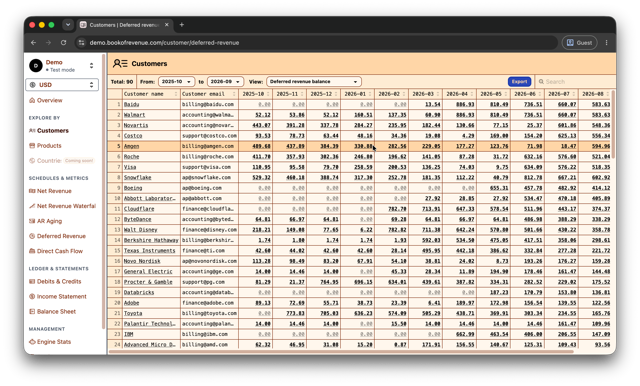The height and width of the screenshot is (386, 640).
Task: Click the Search input field
Action: 576,82
